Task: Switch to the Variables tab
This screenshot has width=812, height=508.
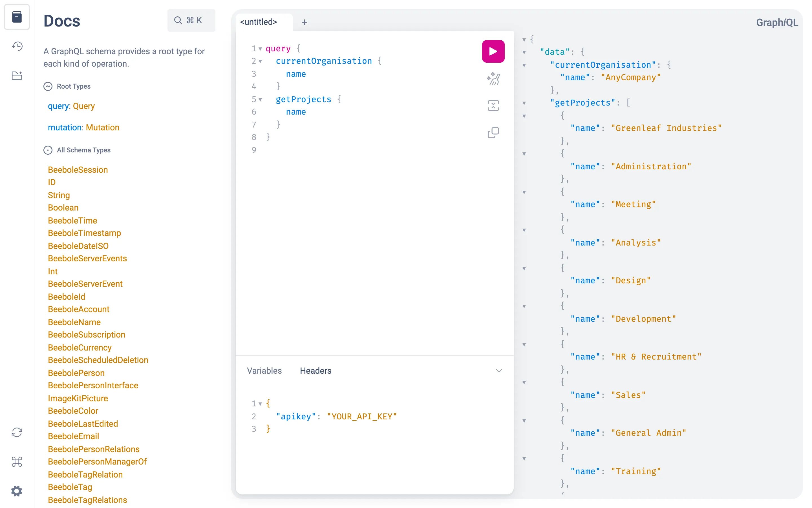Action: click(x=264, y=371)
